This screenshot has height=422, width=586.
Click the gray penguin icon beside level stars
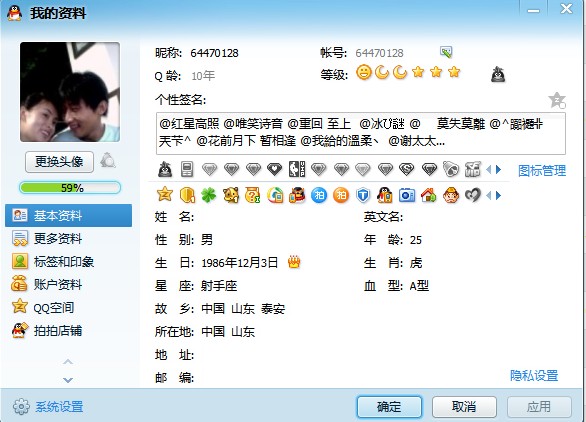pyautogui.click(x=498, y=74)
